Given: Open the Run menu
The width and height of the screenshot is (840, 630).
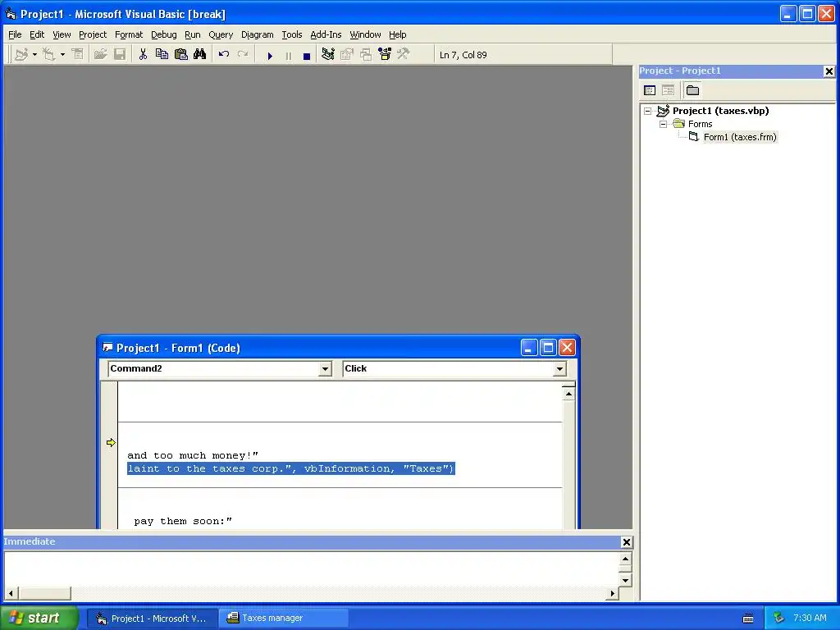Looking at the screenshot, I should pyautogui.click(x=192, y=34).
